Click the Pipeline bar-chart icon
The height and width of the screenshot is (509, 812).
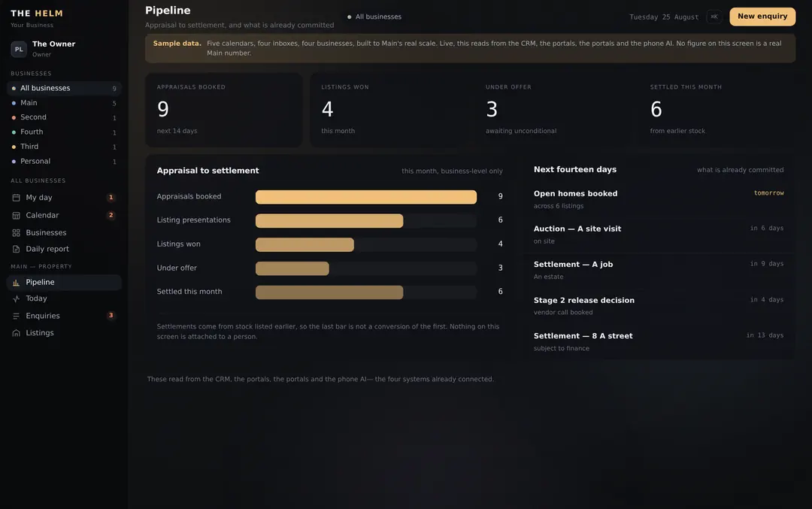click(16, 282)
